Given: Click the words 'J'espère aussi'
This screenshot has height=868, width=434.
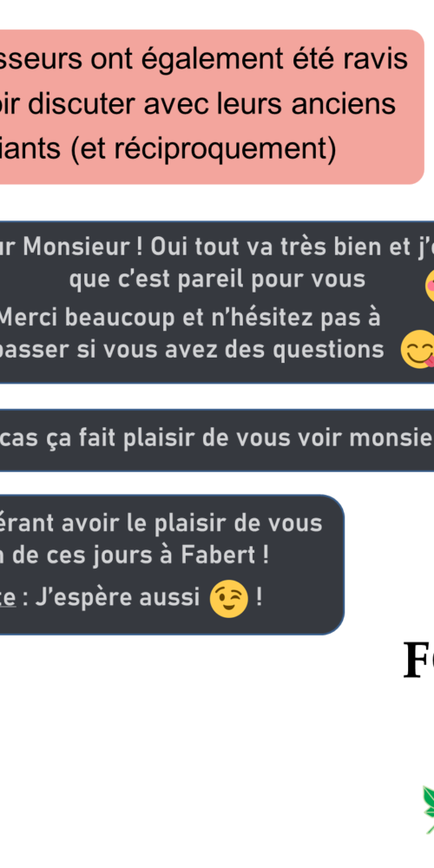Looking at the screenshot, I should click(x=117, y=597).
